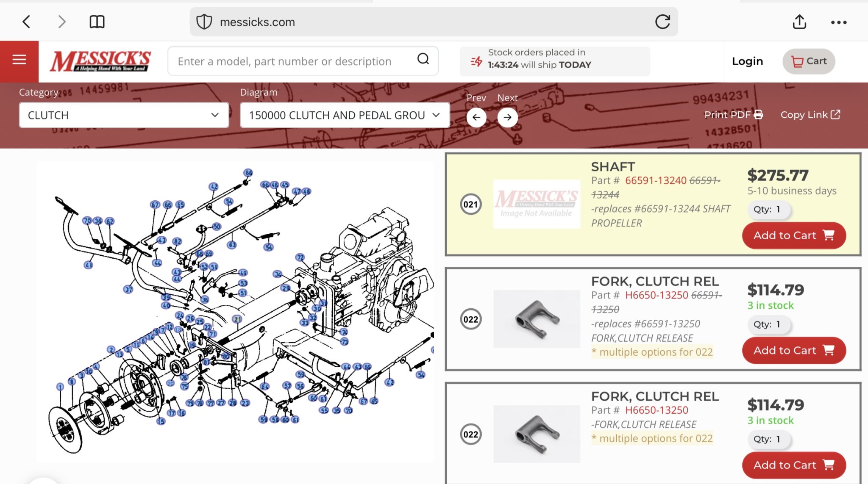The image size is (868, 484).
Task: Reload the page in browser
Action: [662, 22]
